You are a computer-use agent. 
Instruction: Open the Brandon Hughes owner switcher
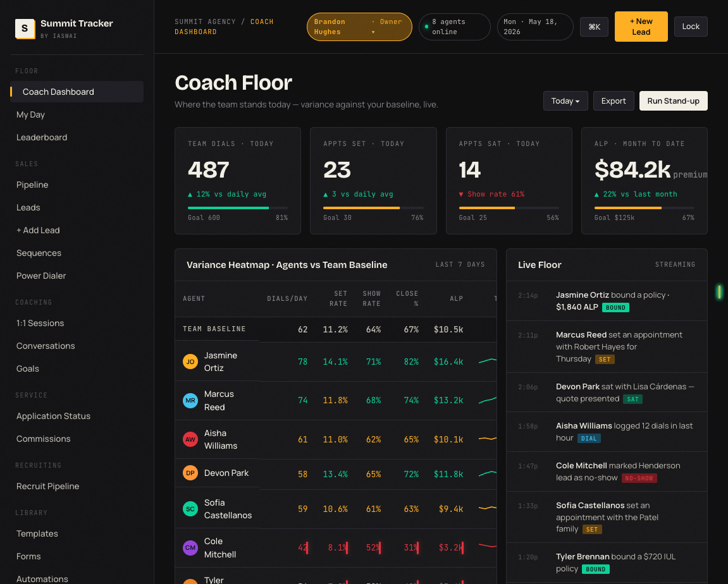[x=359, y=27]
